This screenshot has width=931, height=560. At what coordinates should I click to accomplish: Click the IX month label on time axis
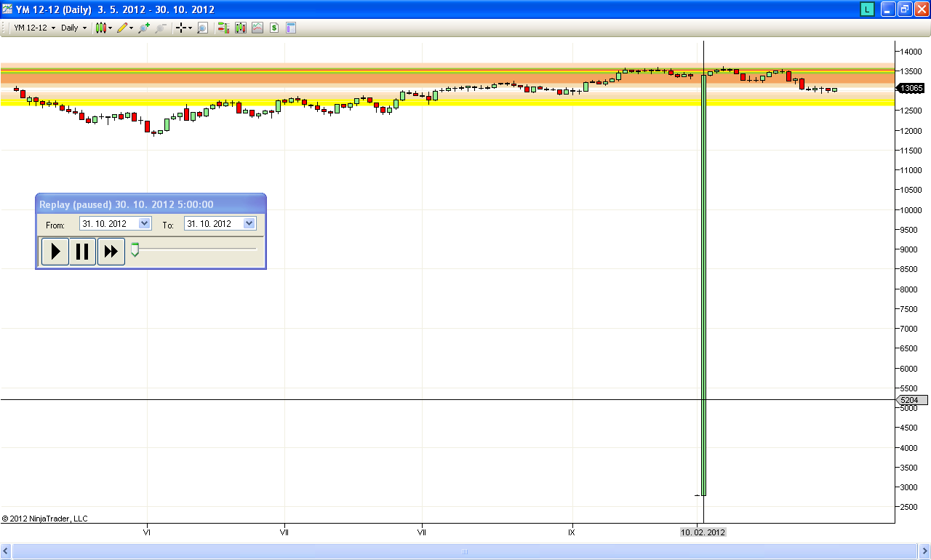(x=572, y=532)
